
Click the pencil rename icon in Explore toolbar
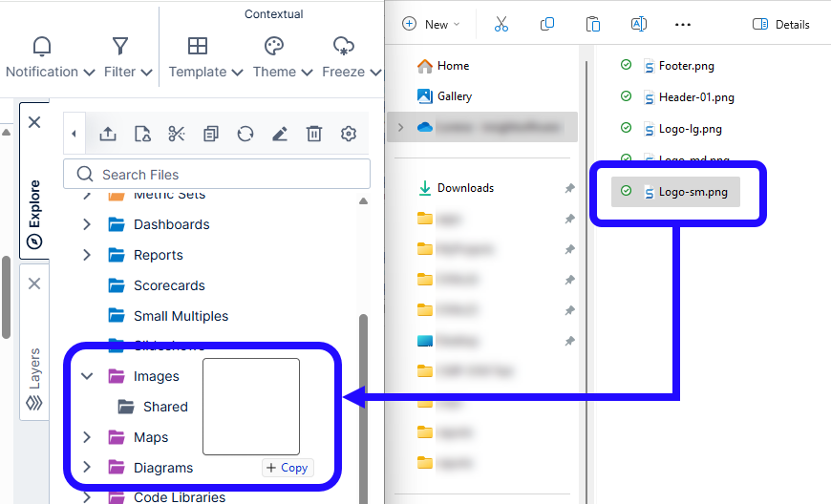[280, 134]
